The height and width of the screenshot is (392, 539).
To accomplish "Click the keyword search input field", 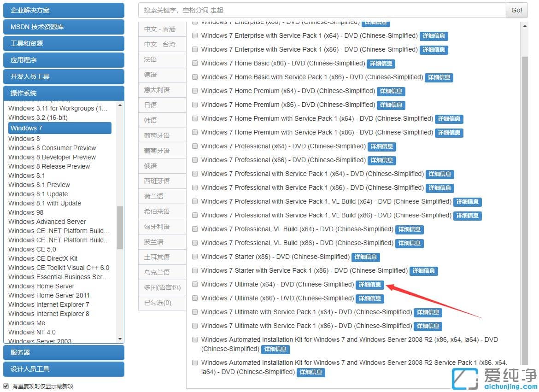I will click(x=322, y=10).
